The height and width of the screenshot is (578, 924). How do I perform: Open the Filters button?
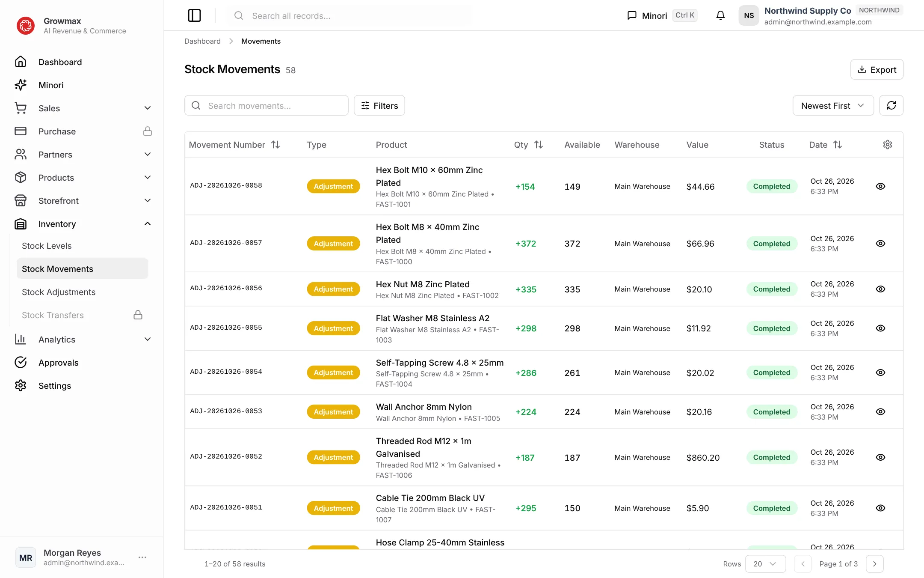tap(379, 105)
